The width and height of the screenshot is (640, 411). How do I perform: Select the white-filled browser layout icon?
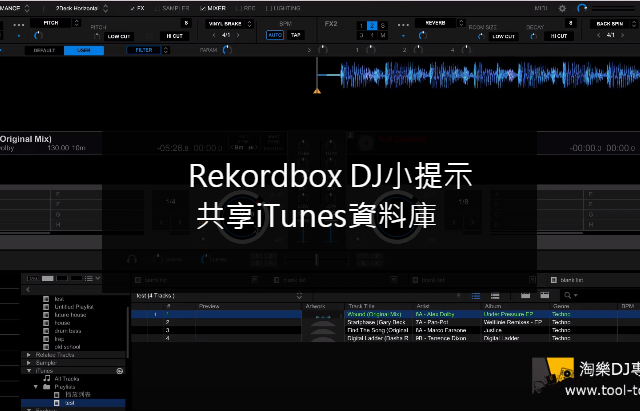[x=48, y=278]
